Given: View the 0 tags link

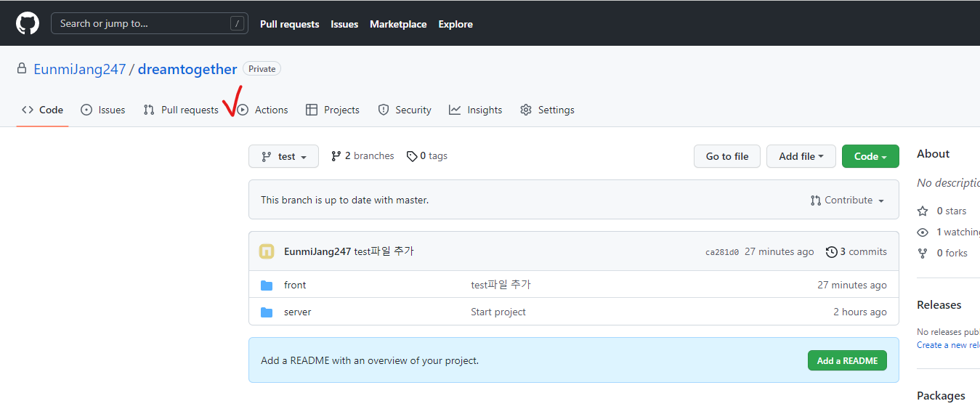Looking at the screenshot, I should tap(427, 156).
